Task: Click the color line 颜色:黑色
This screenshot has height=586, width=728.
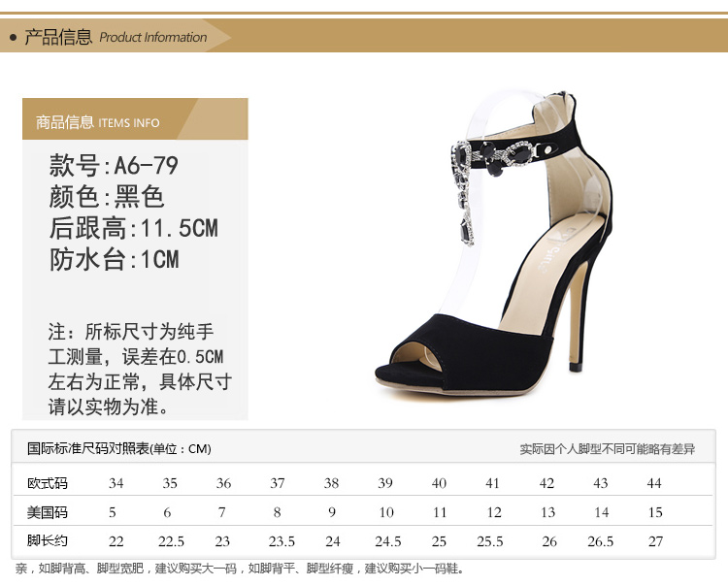Action: (x=107, y=197)
